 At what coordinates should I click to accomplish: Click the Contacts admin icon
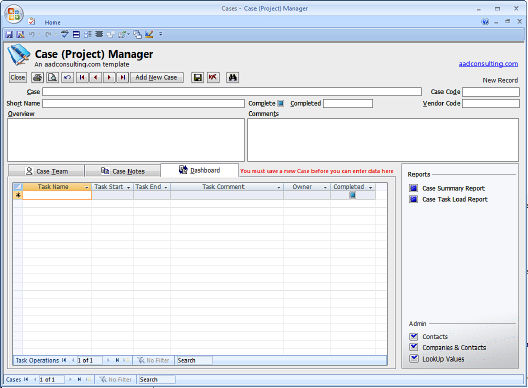[414, 336]
